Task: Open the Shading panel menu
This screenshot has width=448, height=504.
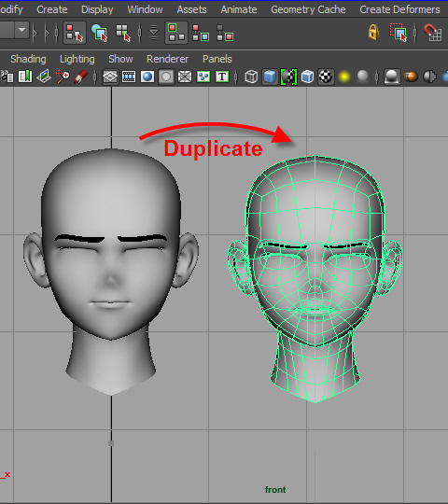Action: 28,59
